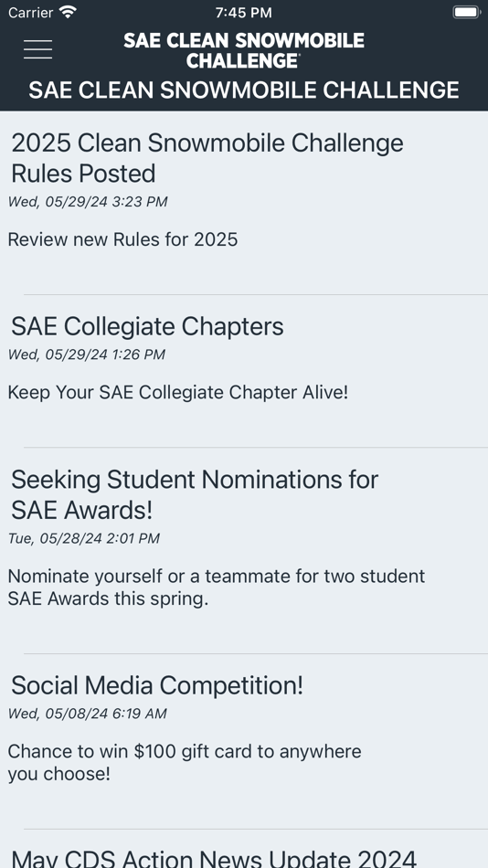Image resolution: width=488 pixels, height=868 pixels.
Task: Tap the Wed 05/08/24 6:19 AM timestamp
Action: [87, 714]
